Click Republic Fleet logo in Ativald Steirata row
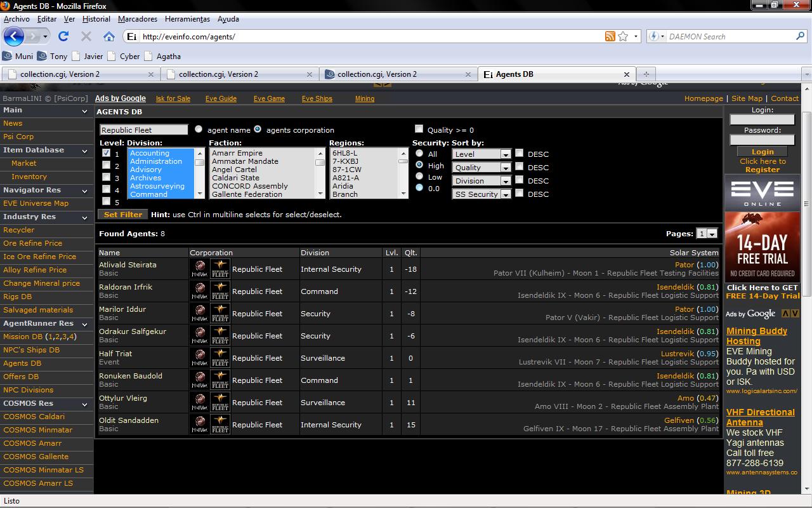The image size is (812, 508). 220,269
